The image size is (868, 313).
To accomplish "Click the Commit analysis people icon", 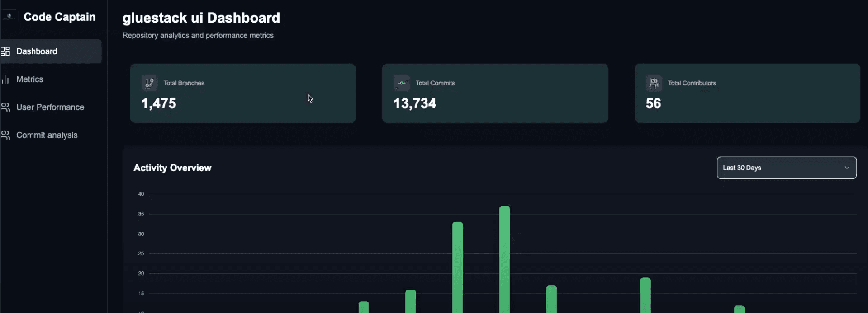I will (5, 135).
